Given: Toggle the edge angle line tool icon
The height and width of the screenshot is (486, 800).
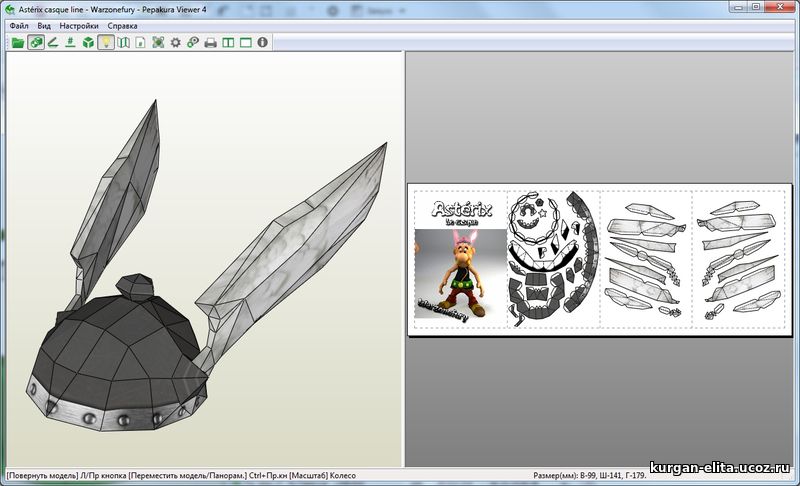Looking at the screenshot, I should [x=53, y=43].
